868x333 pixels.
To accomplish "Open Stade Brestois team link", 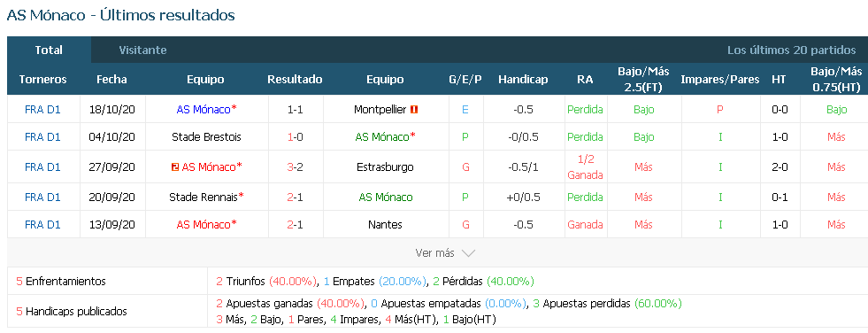I will click(205, 137).
